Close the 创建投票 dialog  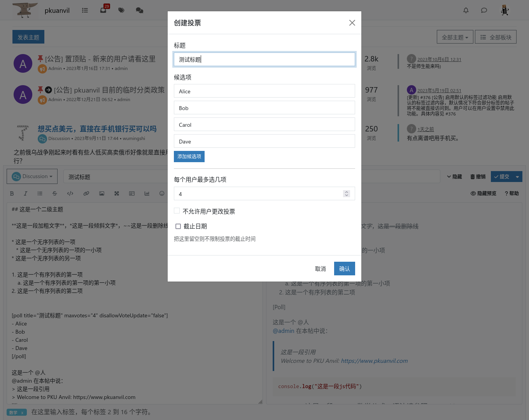click(352, 23)
